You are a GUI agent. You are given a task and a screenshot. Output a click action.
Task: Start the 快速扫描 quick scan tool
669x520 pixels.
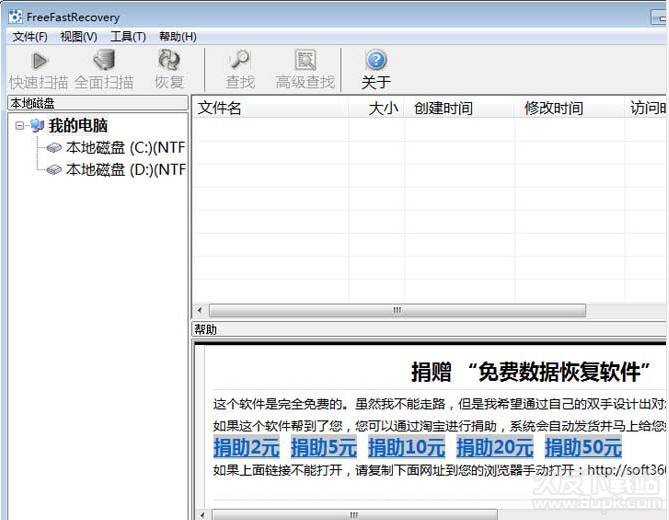pyautogui.click(x=38, y=70)
